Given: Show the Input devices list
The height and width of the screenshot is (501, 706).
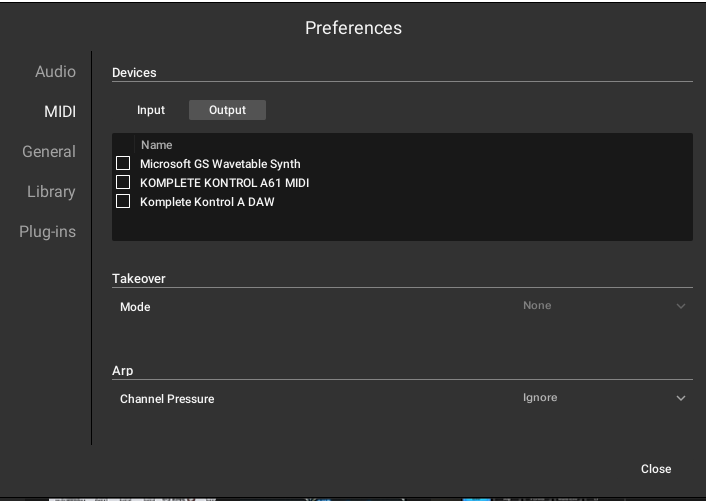Looking at the screenshot, I should (x=151, y=110).
